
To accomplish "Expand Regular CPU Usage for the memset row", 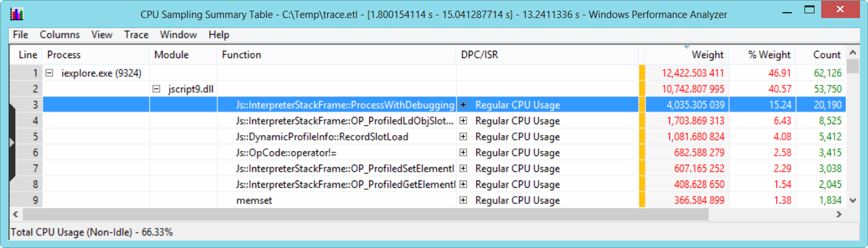I will [463, 201].
